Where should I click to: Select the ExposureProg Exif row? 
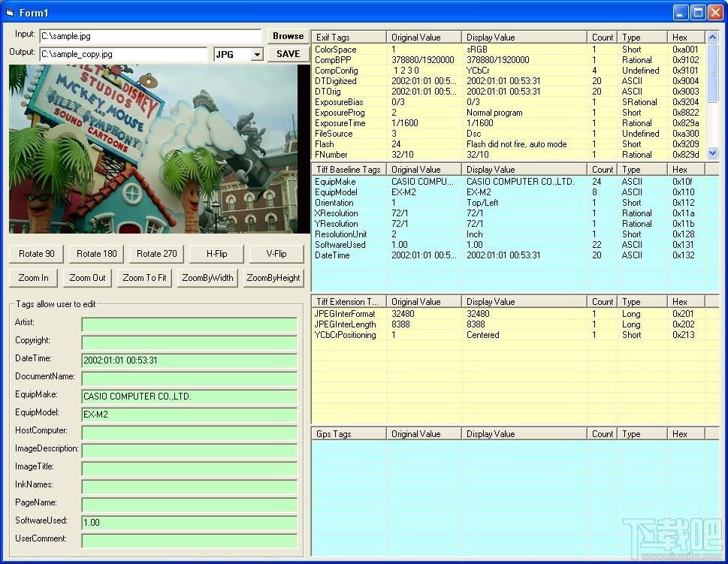click(x=509, y=113)
